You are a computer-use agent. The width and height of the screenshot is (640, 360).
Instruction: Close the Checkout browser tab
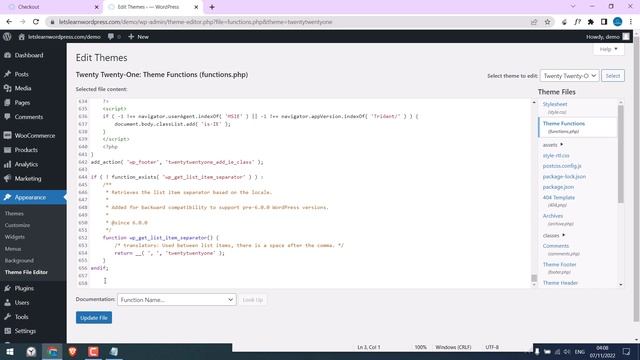click(97, 7)
